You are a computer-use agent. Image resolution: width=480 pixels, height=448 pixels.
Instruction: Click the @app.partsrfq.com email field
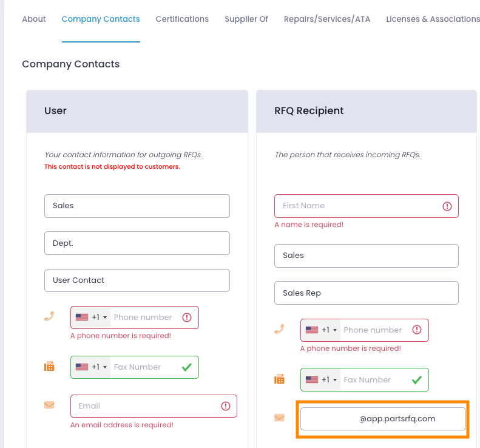coord(383,419)
